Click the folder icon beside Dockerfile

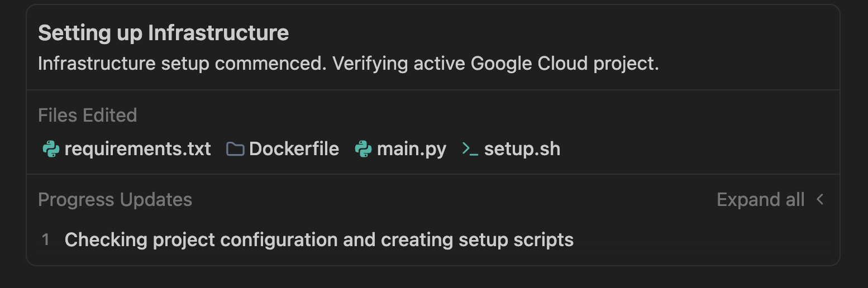[235, 149]
